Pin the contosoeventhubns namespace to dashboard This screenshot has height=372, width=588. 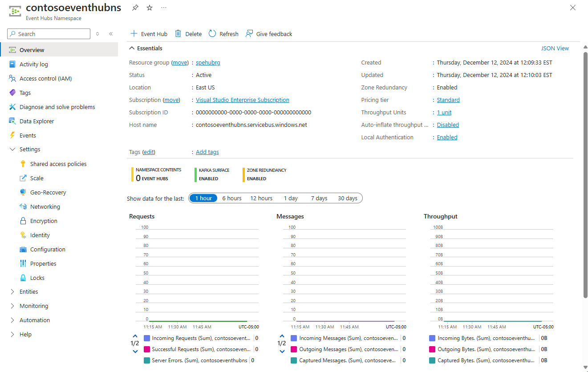135,8
